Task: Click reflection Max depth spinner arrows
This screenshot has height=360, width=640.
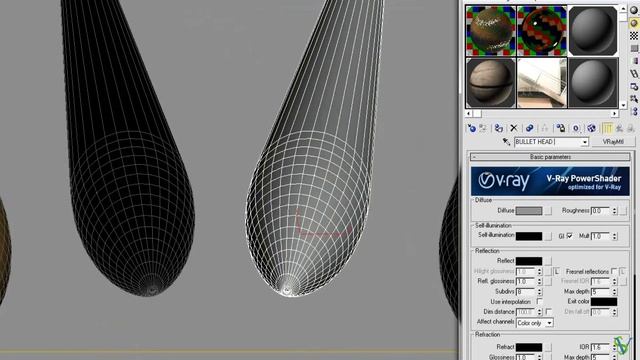Action: pyautogui.click(x=614, y=291)
